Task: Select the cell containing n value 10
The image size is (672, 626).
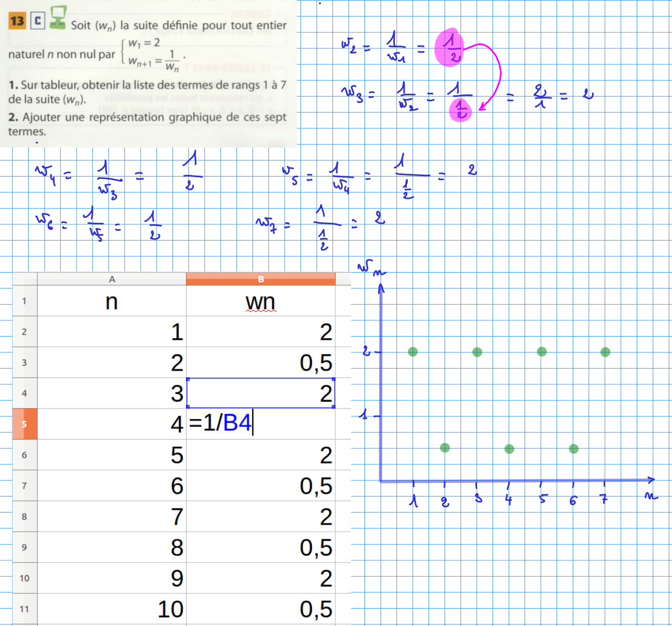Action: click(x=170, y=609)
